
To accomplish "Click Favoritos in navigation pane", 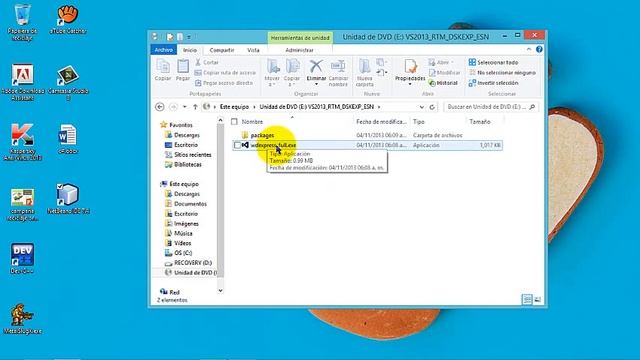I will click(181, 125).
